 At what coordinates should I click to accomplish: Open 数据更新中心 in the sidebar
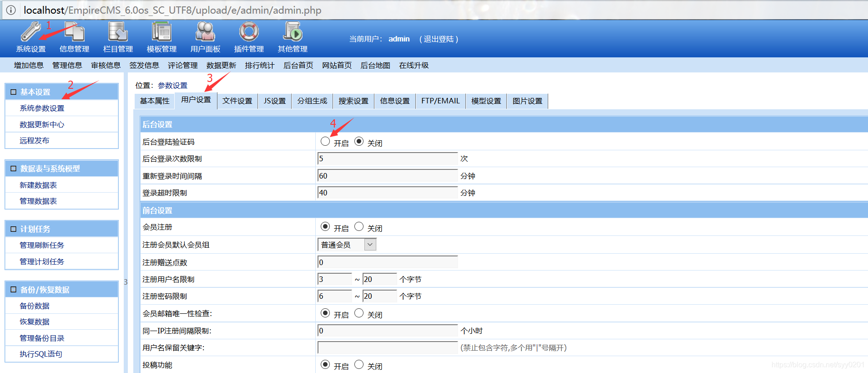[x=42, y=125]
